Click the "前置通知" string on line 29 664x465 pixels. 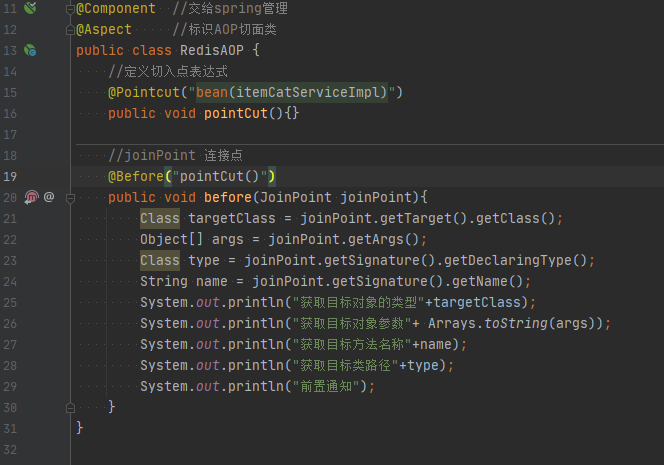pyautogui.click(x=326, y=386)
